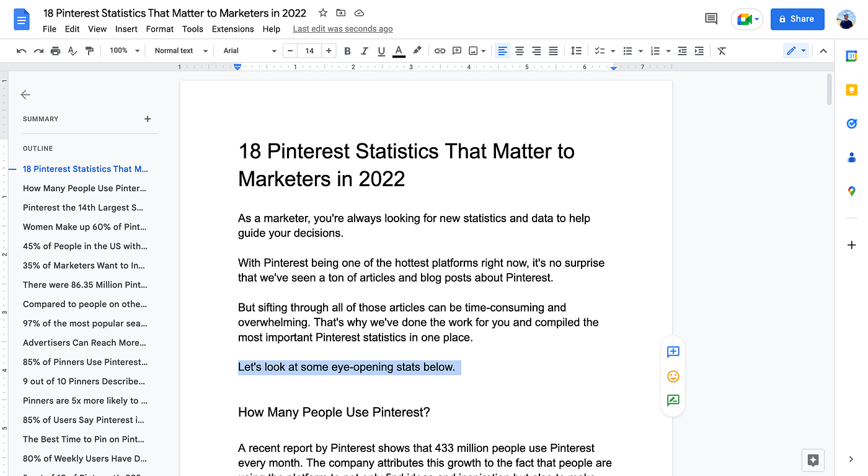
Task: Suggest edits on selected text
Action: click(x=673, y=400)
